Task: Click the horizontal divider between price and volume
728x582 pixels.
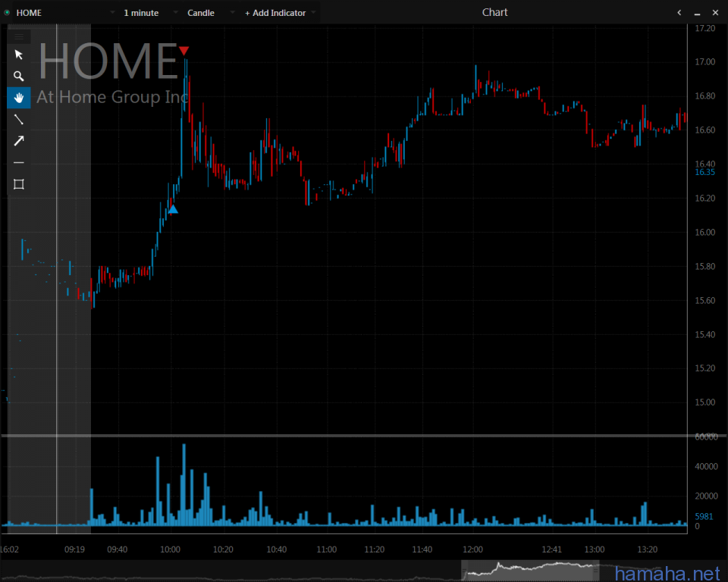Action: pyautogui.click(x=344, y=436)
